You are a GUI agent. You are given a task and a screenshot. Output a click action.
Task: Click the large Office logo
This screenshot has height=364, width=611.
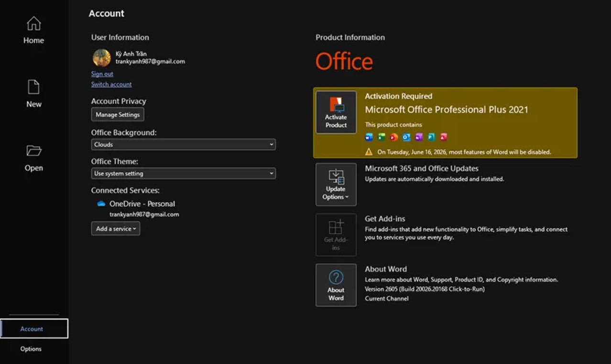344,62
